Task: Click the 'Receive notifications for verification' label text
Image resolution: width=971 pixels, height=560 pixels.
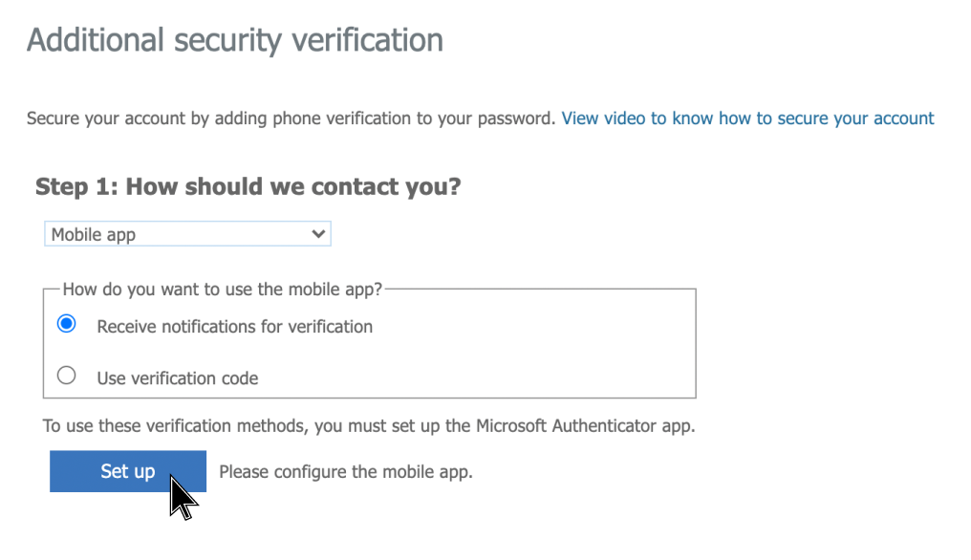Action: (234, 327)
